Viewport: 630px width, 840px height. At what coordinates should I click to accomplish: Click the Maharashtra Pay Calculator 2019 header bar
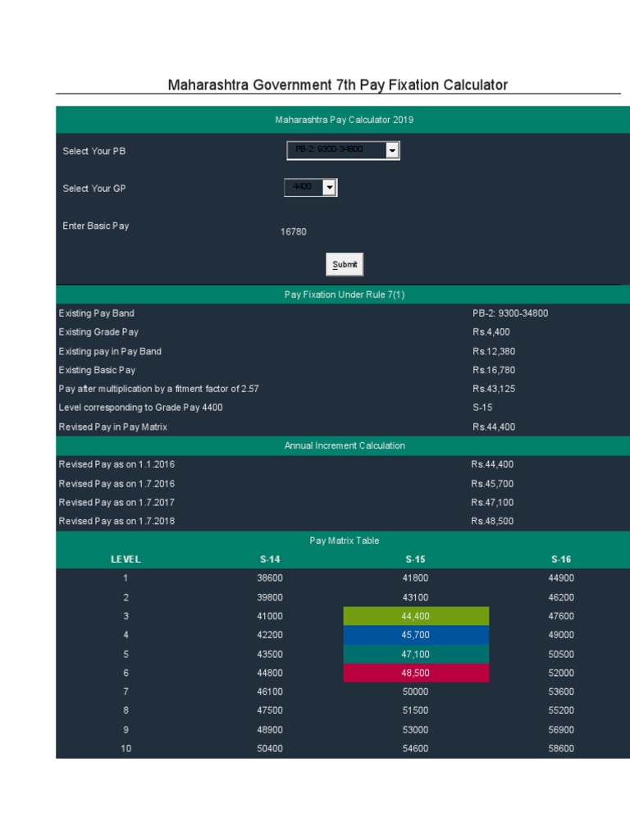(x=344, y=120)
